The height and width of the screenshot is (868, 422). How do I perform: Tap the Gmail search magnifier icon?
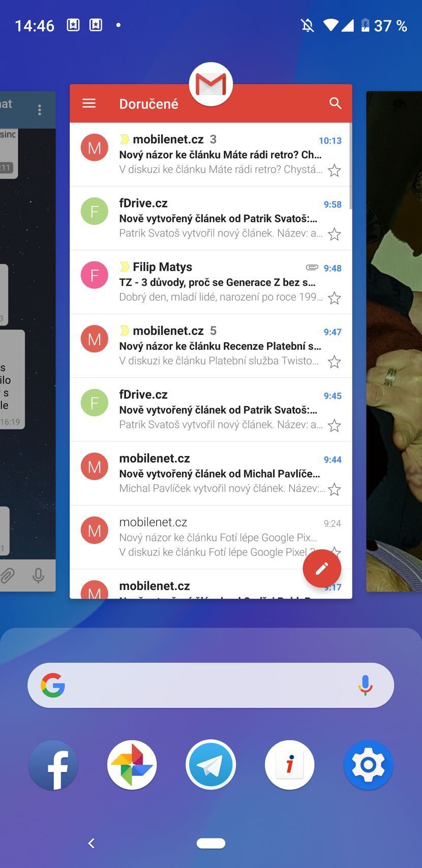[335, 103]
